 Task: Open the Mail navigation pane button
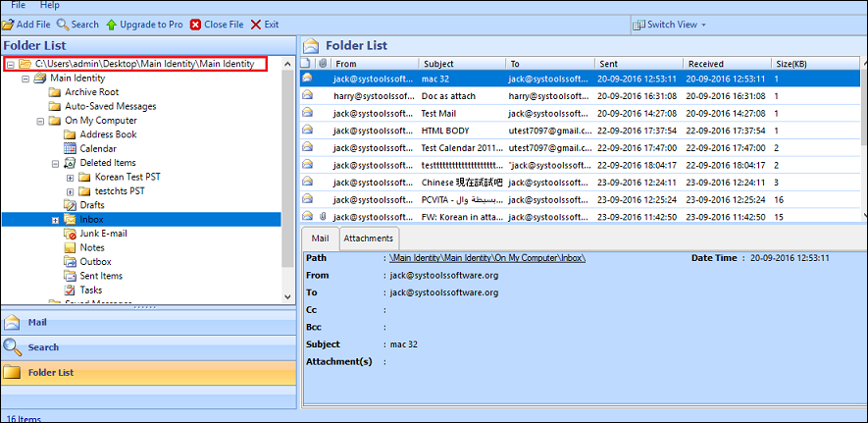tap(149, 322)
